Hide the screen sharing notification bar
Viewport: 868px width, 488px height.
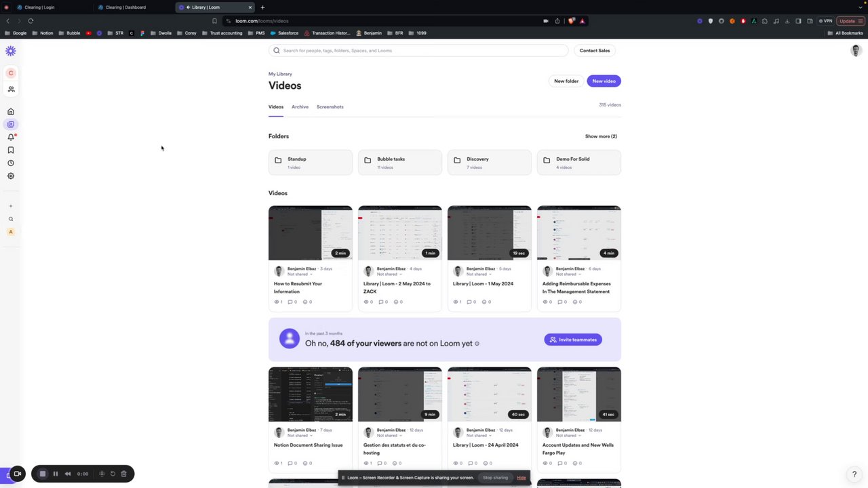[x=521, y=478]
